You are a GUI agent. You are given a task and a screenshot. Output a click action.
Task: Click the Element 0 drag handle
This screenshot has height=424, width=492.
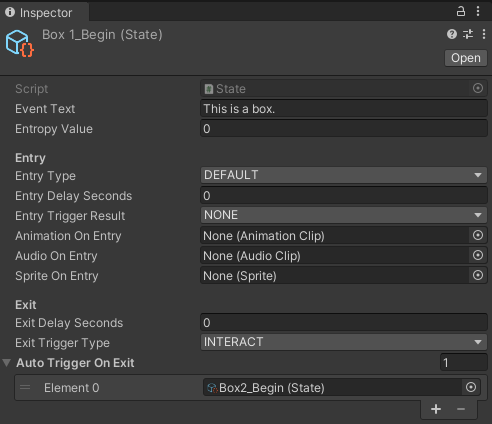(x=25, y=387)
